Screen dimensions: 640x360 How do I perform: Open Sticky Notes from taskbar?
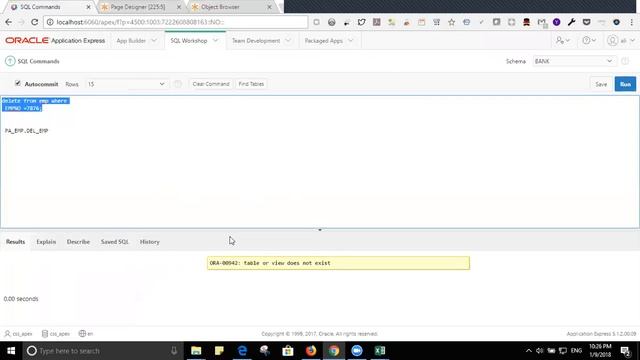219,351
